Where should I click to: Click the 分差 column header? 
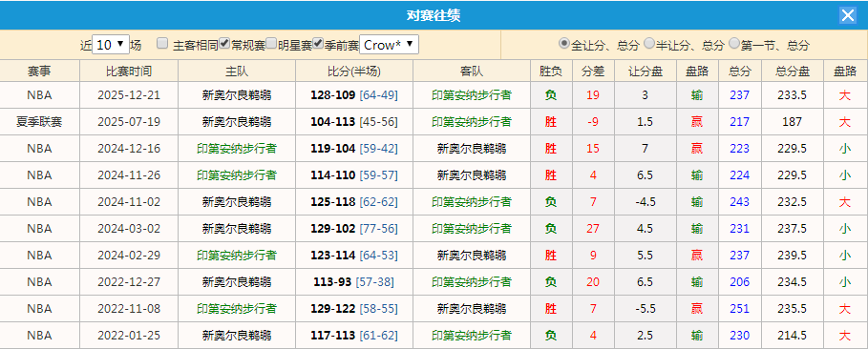[593, 71]
